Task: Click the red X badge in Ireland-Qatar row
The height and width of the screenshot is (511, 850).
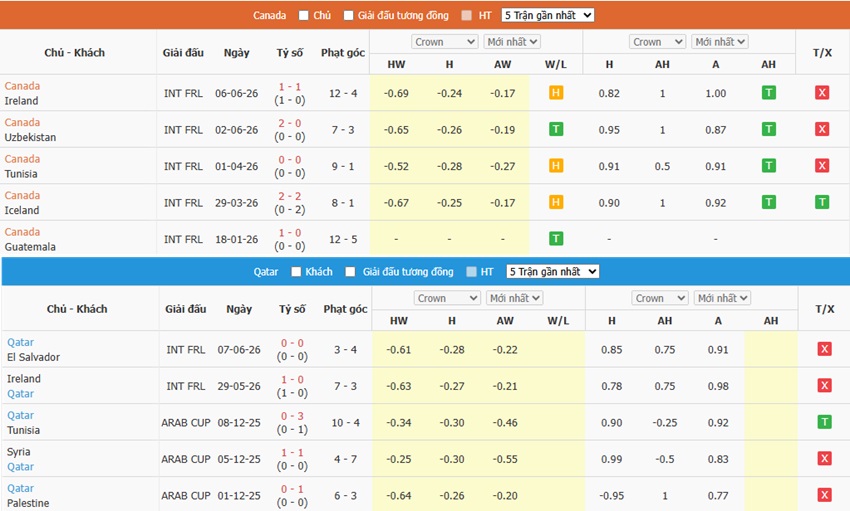Action: click(825, 385)
